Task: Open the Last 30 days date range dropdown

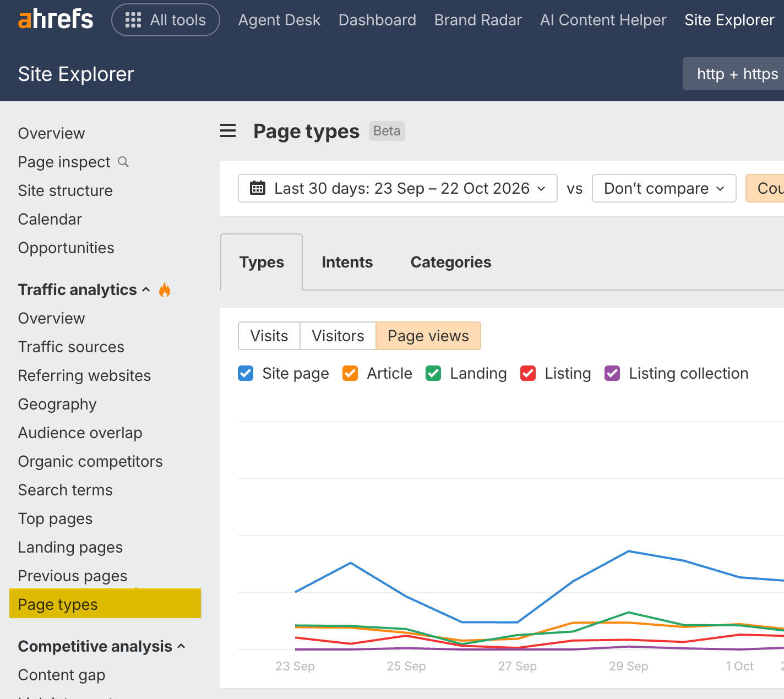Action: tap(398, 188)
